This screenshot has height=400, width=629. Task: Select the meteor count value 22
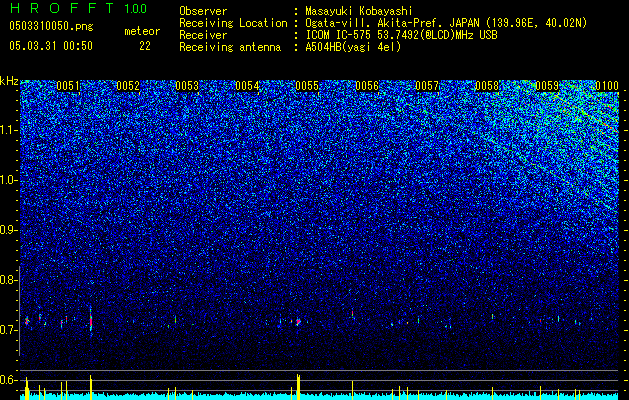pyautogui.click(x=145, y=46)
